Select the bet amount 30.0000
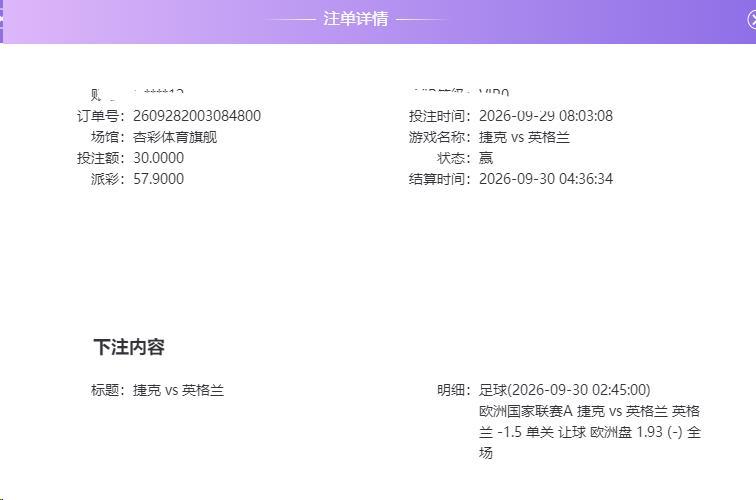 158,158
